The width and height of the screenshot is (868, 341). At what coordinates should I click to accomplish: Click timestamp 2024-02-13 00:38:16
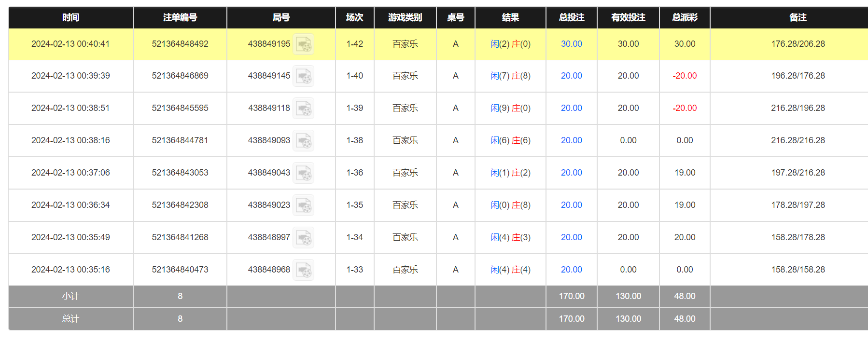[x=70, y=140]
